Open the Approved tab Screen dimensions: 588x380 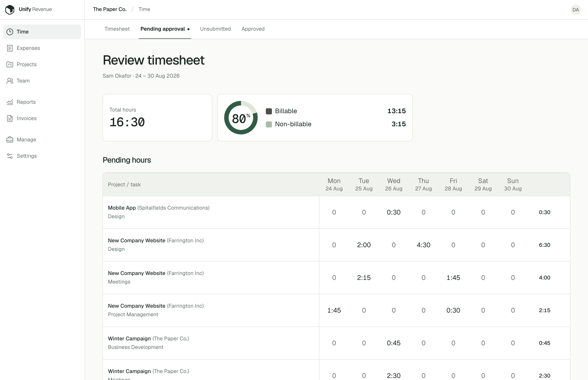pos(253,29)
